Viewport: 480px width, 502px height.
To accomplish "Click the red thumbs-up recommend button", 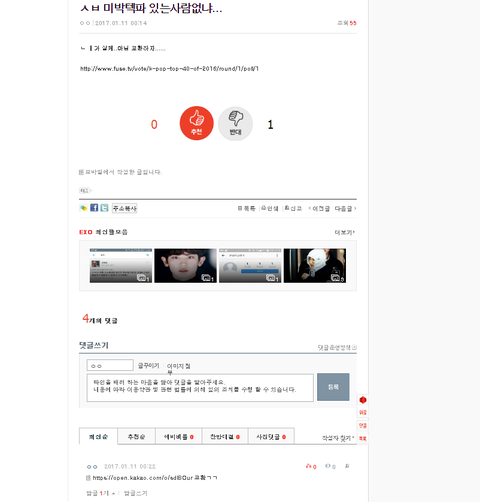I will pyautogui.click(x=196, y=123).
